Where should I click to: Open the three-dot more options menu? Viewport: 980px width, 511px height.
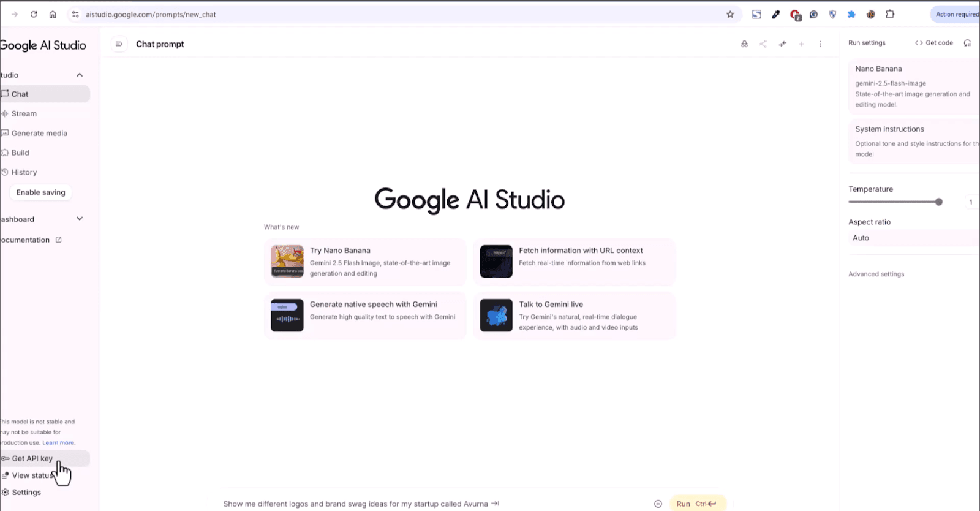pyautogui.click(x=820, y=44)
